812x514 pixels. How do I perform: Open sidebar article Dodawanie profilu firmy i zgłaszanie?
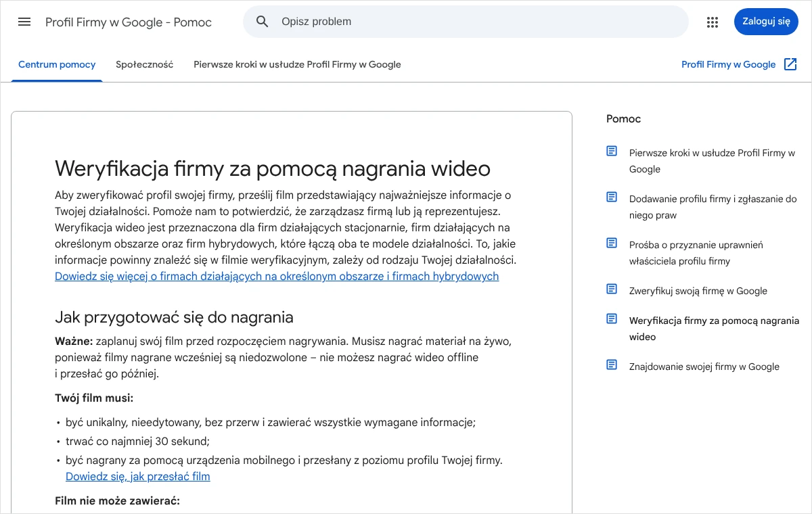click(x=713, y=207)
